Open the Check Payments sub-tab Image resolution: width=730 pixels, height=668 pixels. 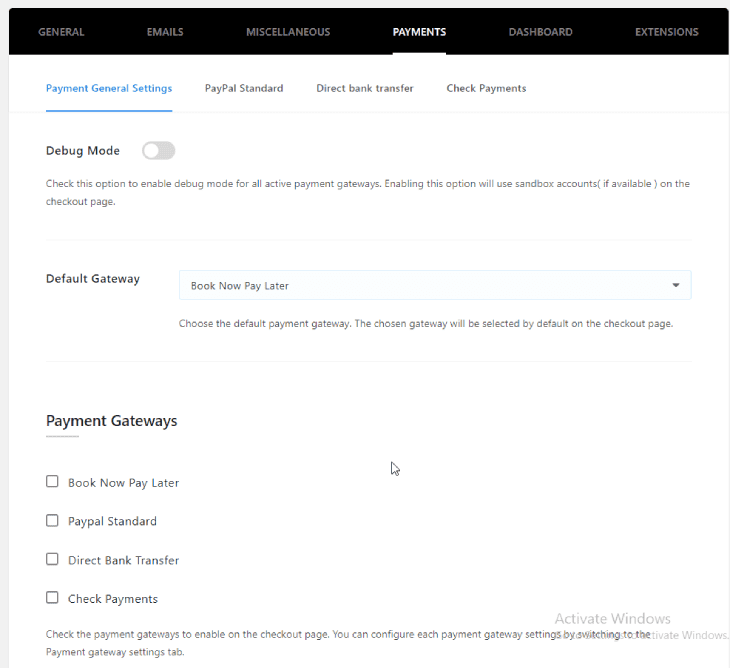point(486,88)
